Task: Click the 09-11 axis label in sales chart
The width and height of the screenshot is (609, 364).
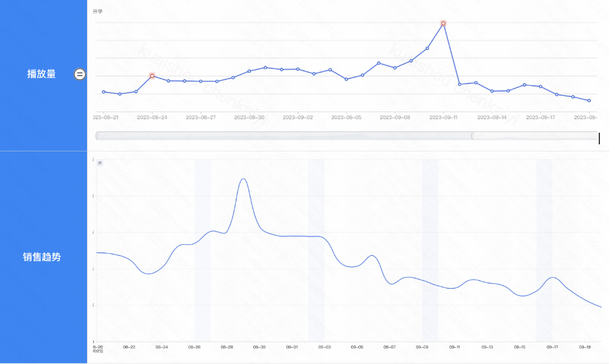Action: [x=455, y=347]
